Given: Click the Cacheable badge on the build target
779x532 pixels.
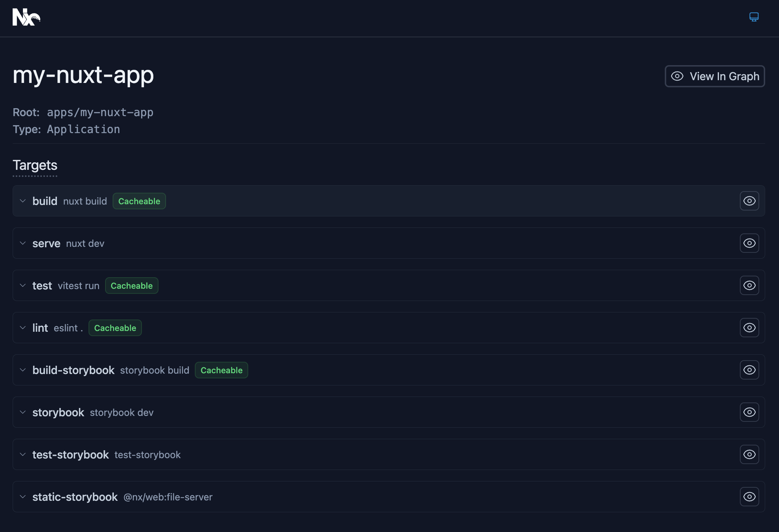Looking at the screenshot, I should (x=139, y=201).
